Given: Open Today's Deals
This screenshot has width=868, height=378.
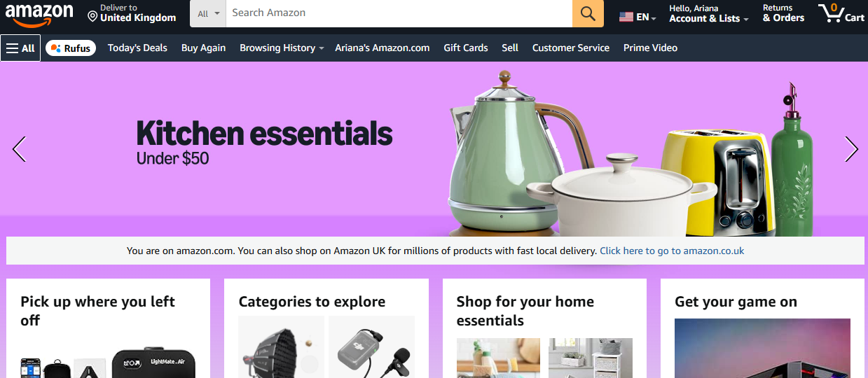Looking at the screenshot, I should pos(137,48).
